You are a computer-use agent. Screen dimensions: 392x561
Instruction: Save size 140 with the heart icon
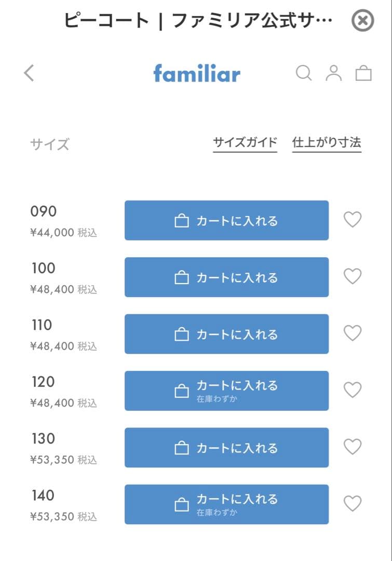tap(353, 503)
